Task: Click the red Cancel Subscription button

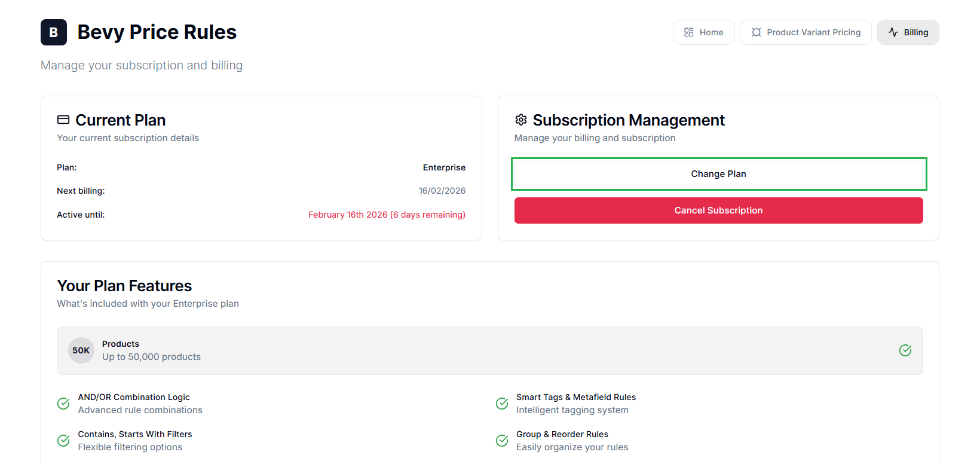Action: click(x=719, y=210)
